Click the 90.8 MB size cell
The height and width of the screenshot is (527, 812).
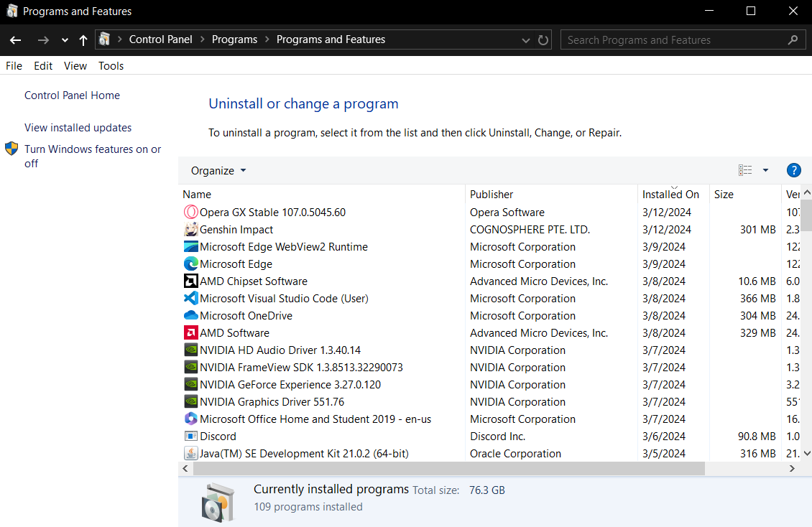pos(757,436)
